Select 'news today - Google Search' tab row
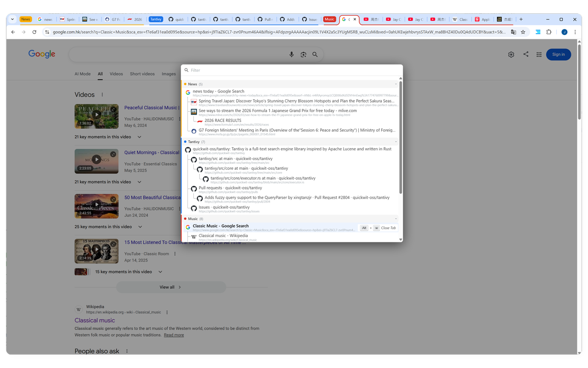Screen dimensions: 588x368 tap(291, 92)
